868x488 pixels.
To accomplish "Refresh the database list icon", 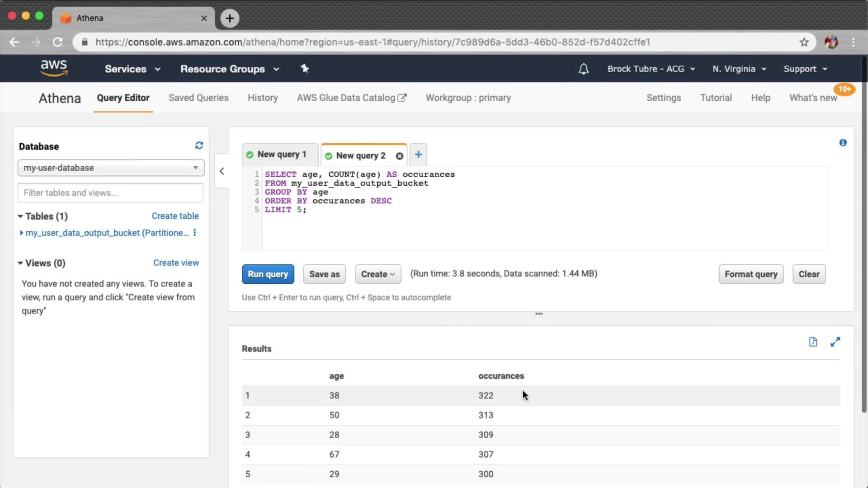I will tap(199, 145).
